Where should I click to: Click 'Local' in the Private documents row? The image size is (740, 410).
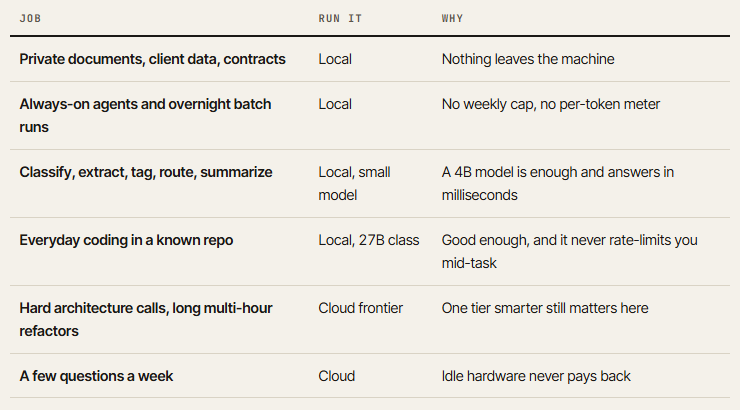click(x=335, y=59)
